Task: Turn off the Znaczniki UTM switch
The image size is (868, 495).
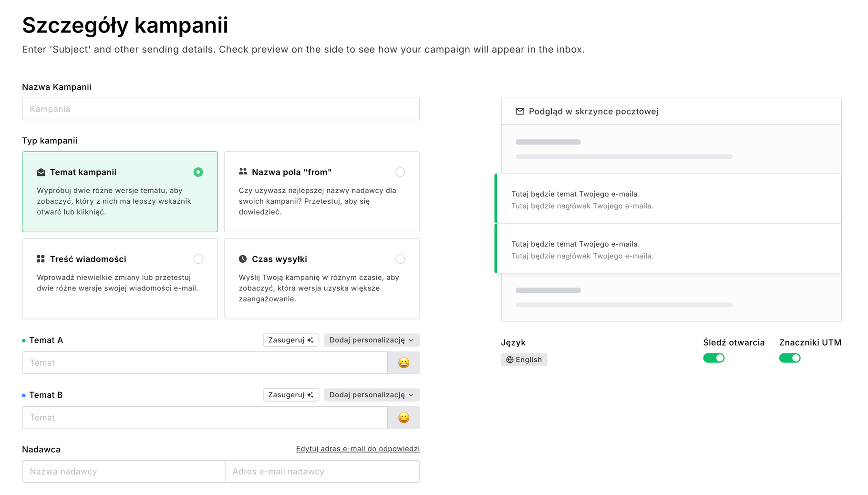Action: (x=789, y=358)
